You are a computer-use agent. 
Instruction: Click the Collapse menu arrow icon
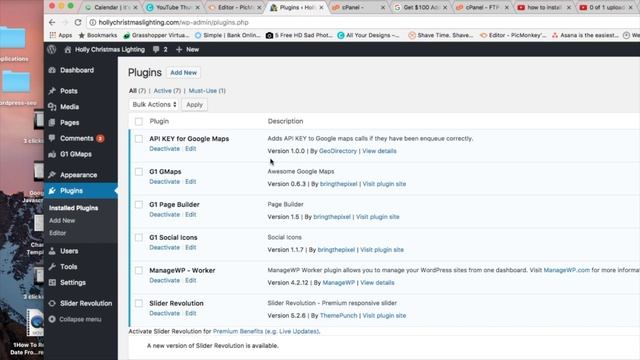[x=52, y=319]
